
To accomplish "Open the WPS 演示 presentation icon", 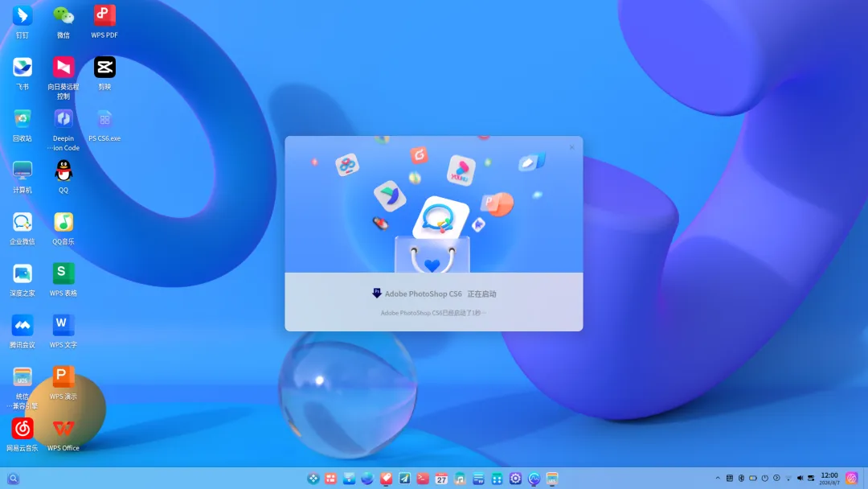I will coord(63,376).
